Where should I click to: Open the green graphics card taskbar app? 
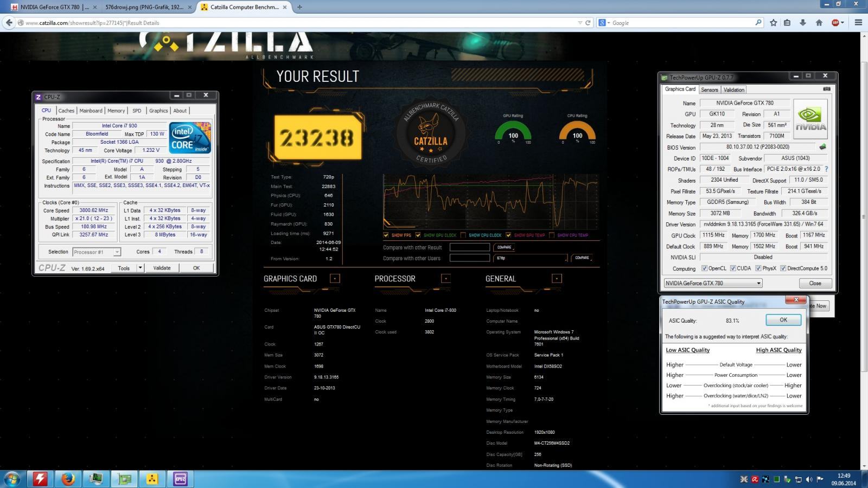[124, 479]
